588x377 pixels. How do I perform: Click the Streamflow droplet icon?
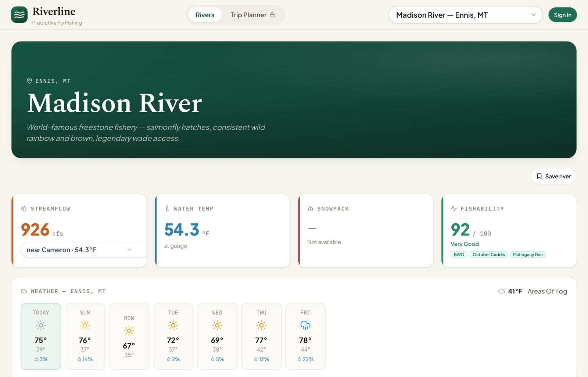click(x=24, y=209)
